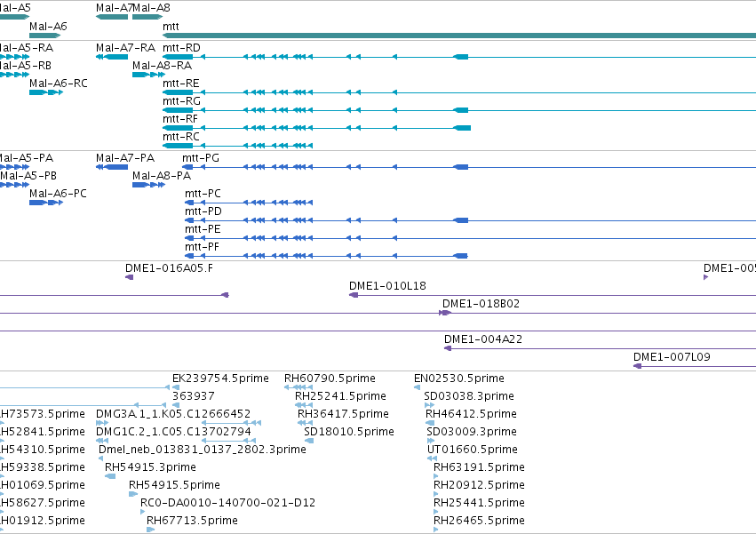
Task: Click the mtt-RC transcript label
Action: (x=181, y=137)
